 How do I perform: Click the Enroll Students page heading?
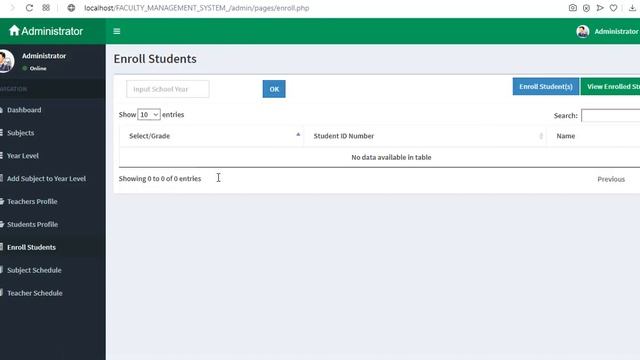[155, 59]
